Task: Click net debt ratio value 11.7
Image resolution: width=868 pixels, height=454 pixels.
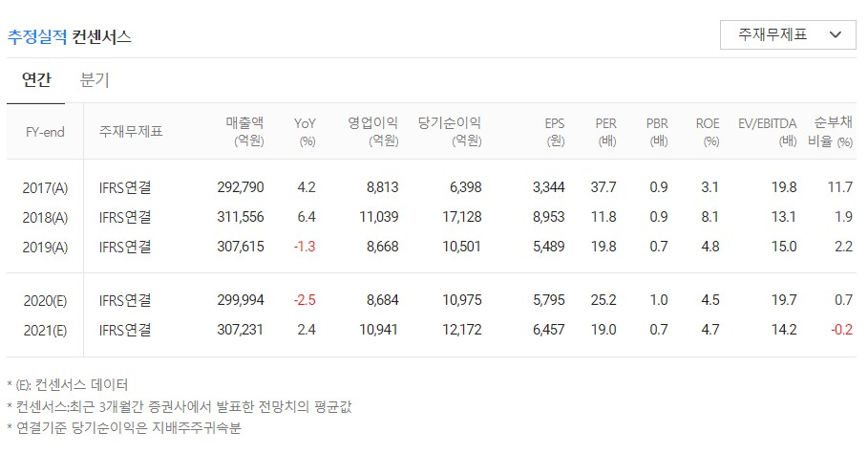Action: [839, 187]
